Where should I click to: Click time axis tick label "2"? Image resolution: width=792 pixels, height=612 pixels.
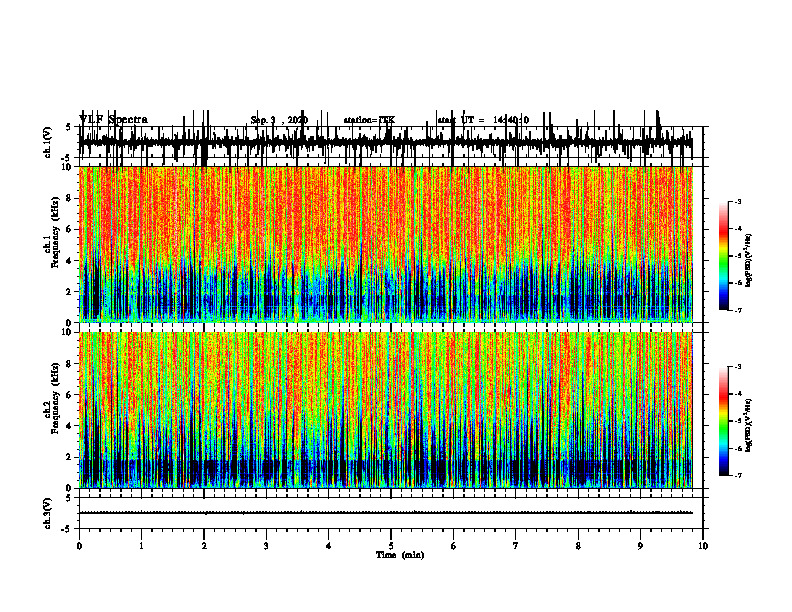pos(204,546)
